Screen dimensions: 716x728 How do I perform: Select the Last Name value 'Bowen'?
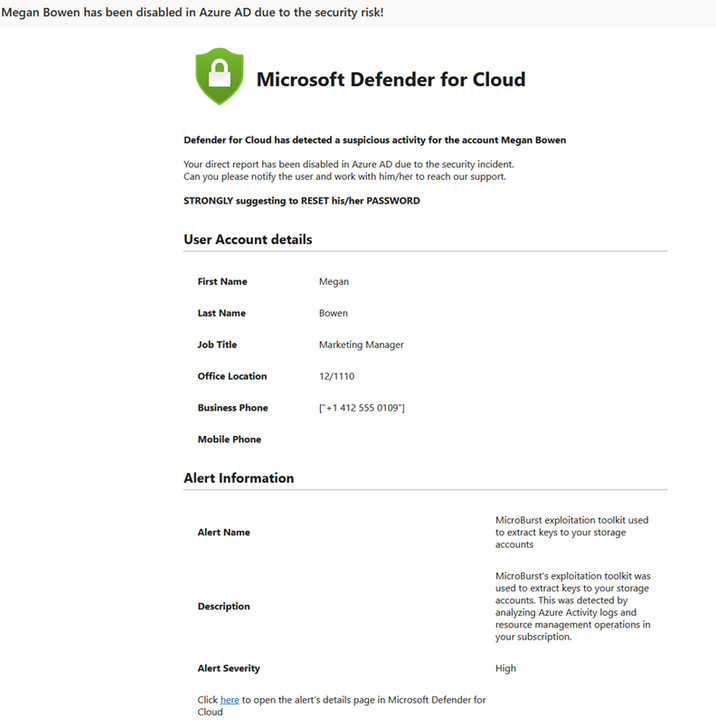coord(333,313)
